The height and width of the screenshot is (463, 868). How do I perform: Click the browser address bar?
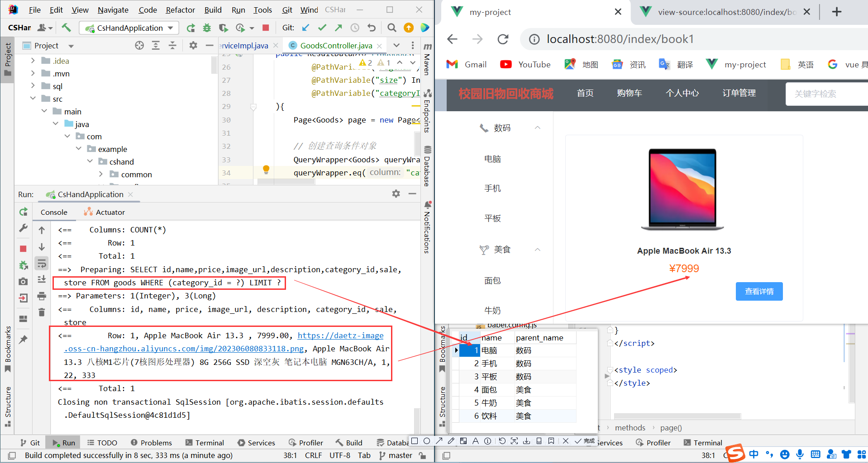695,39
